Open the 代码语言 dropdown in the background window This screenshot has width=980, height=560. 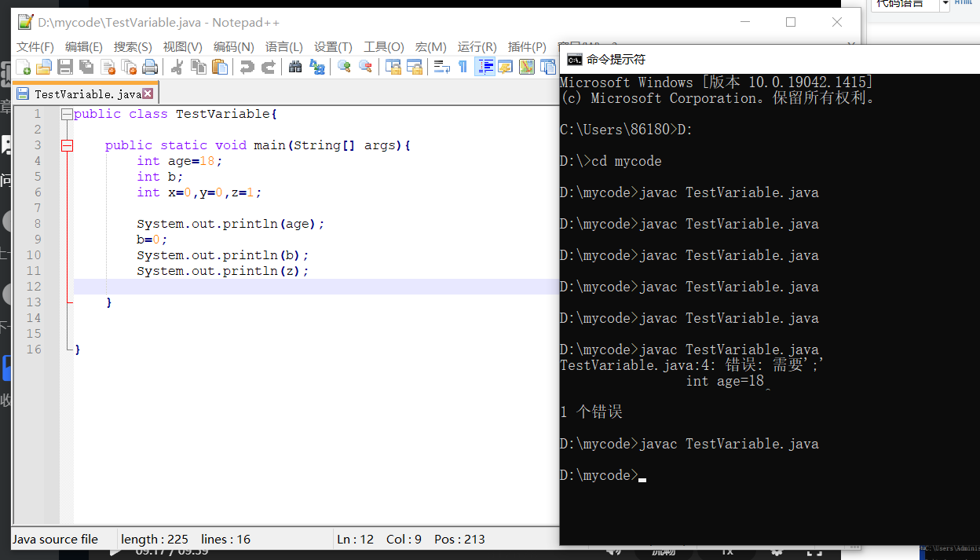pyautogui.click(x=911, y=5)
